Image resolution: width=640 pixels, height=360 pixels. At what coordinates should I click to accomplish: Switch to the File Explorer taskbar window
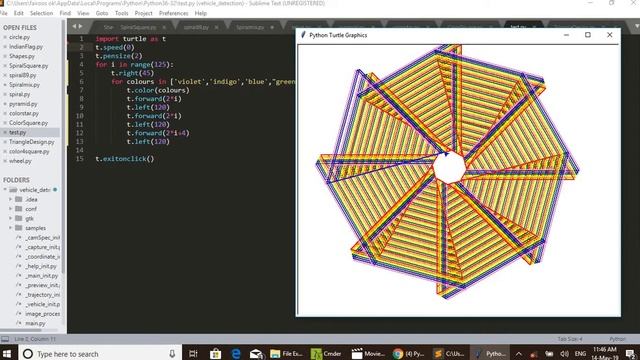point(287,353)
